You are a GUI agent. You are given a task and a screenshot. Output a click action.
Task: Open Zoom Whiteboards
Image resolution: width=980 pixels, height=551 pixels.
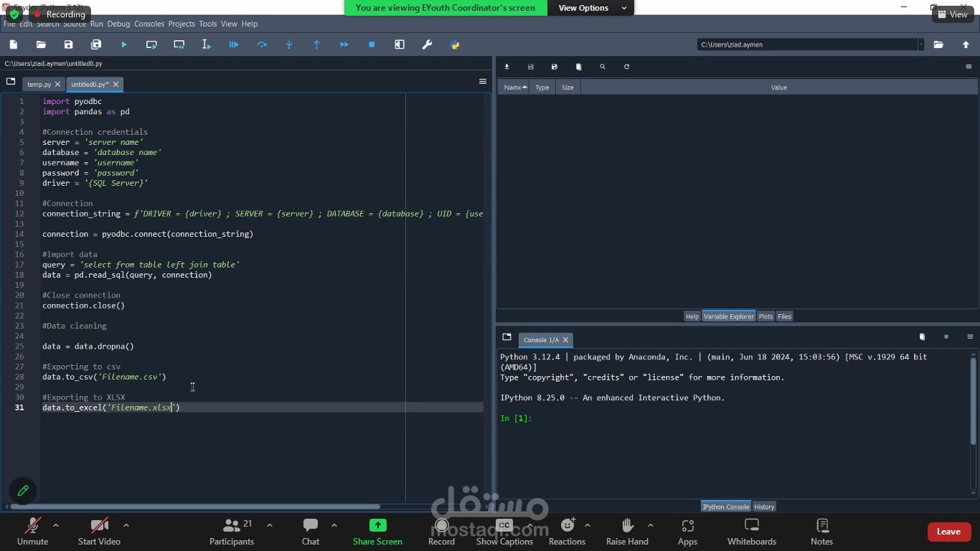click(752, 532)
